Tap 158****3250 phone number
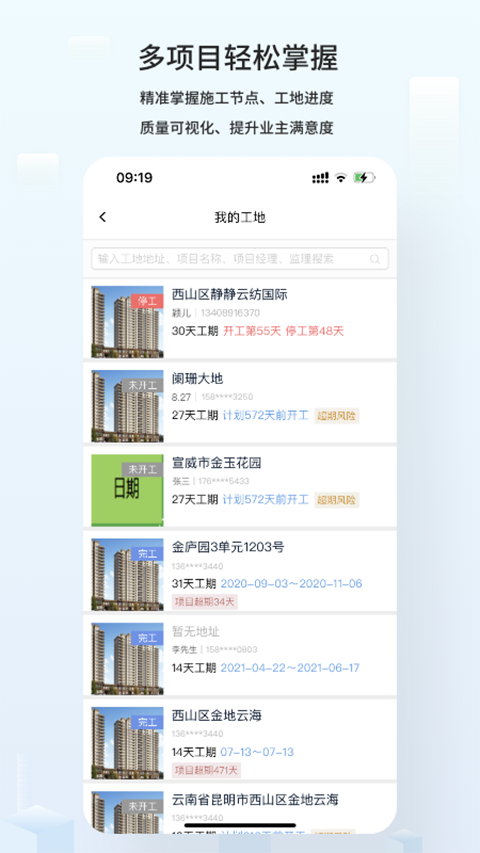Image resolution: width=480 pixels, height=853 pixels. click(x=227, y=397)
